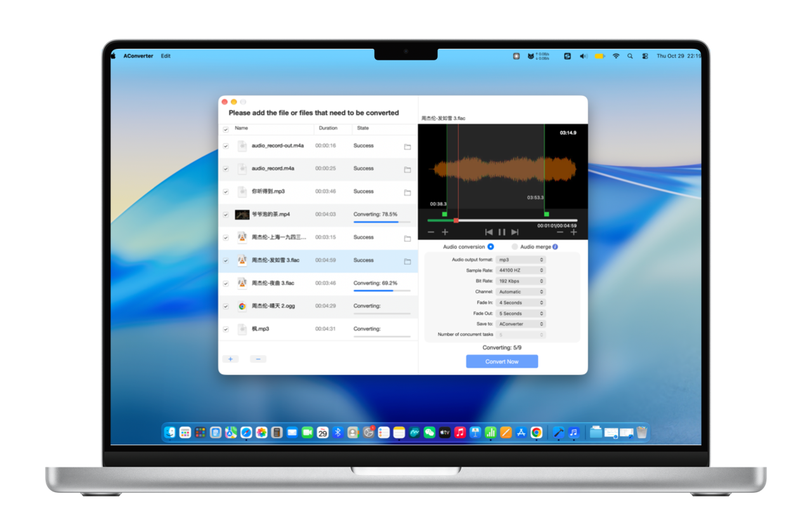
Task: Open Google Chrome from the Dock
Action: tap(537, 432)
